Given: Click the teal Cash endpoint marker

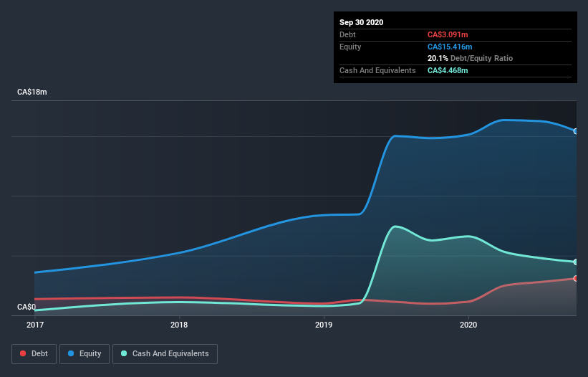Looking at the screenshot, I should (576, 262).
